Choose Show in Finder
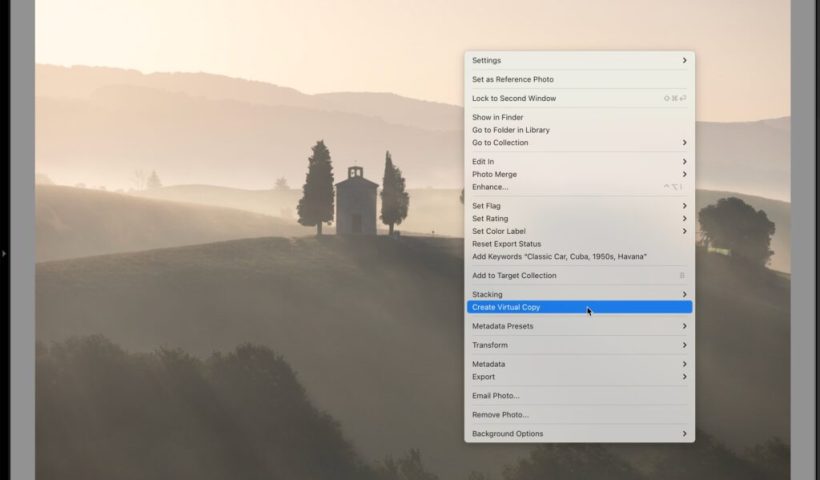This screenshot has height=480, width=820. (x=497, y=117)
